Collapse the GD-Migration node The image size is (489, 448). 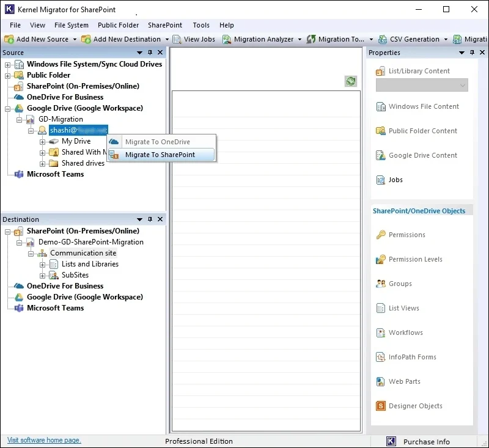(x=19, y=120)
